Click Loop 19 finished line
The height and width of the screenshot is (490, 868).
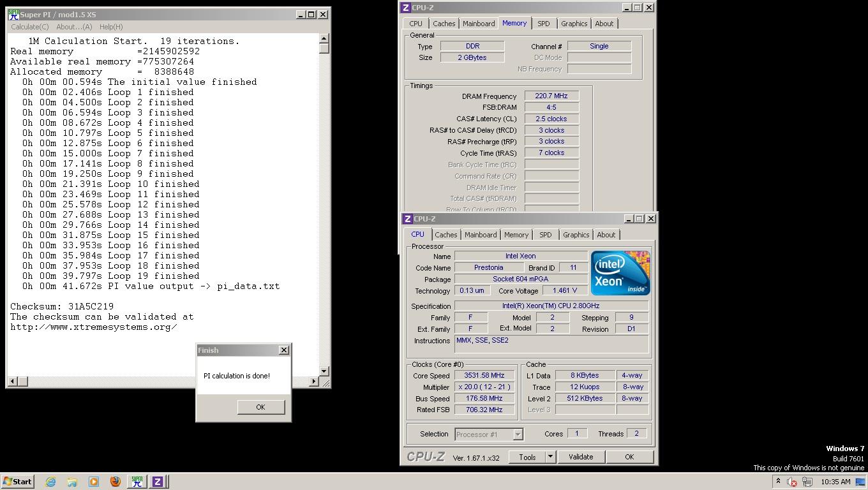point(111,276)
